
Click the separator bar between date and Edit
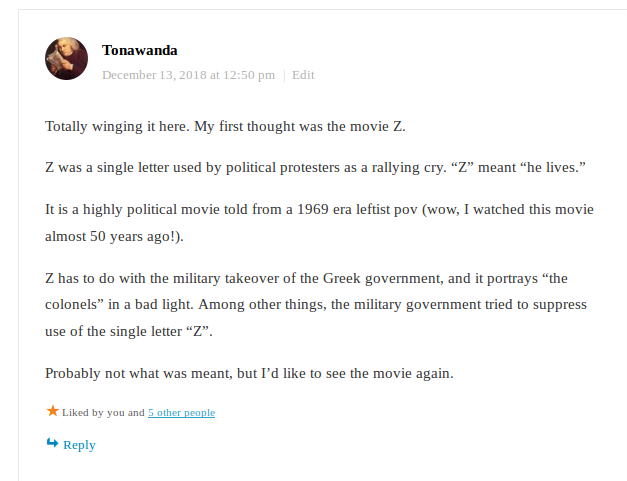pos(284,75)
